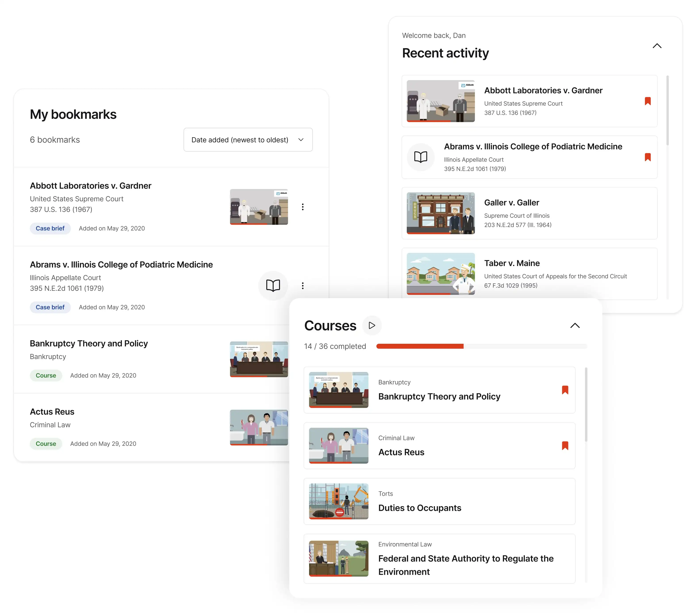Click Duties to Occupants course thumbnail
Image resolution: width=696 pixels, height=616 pixels.
coord(338,501)
